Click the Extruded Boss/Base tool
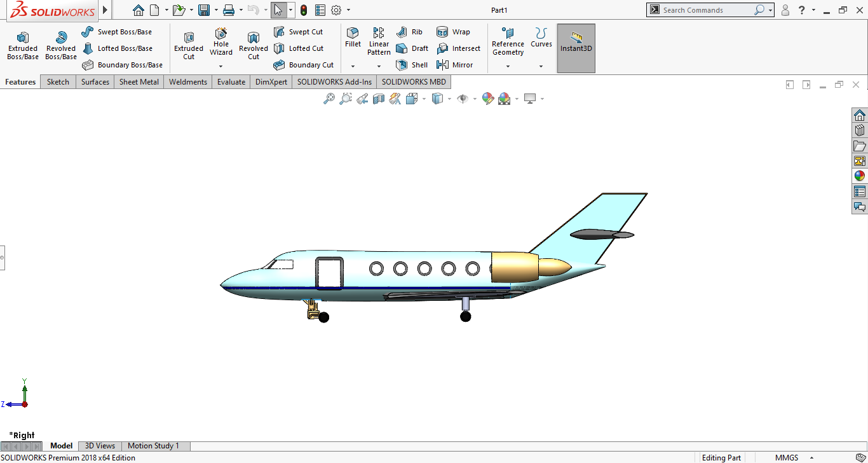Screen dimensions: 868x463 pyautogui.click(x=23, y=46)
